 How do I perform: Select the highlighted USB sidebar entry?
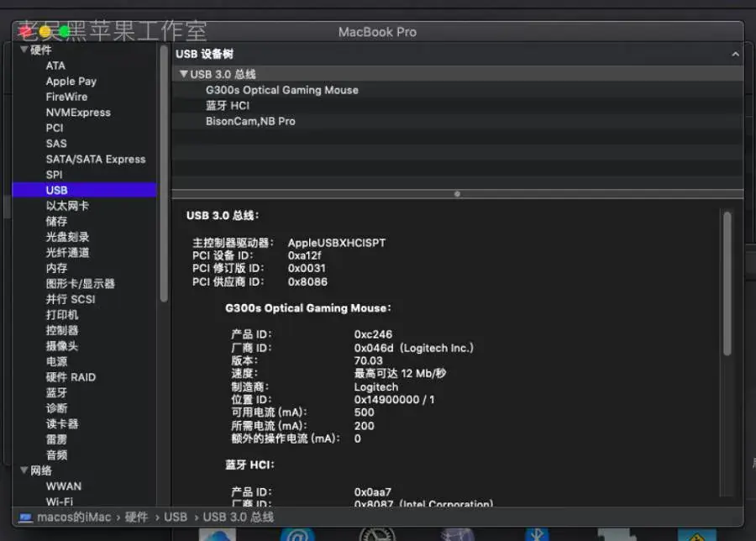(84, 190)
